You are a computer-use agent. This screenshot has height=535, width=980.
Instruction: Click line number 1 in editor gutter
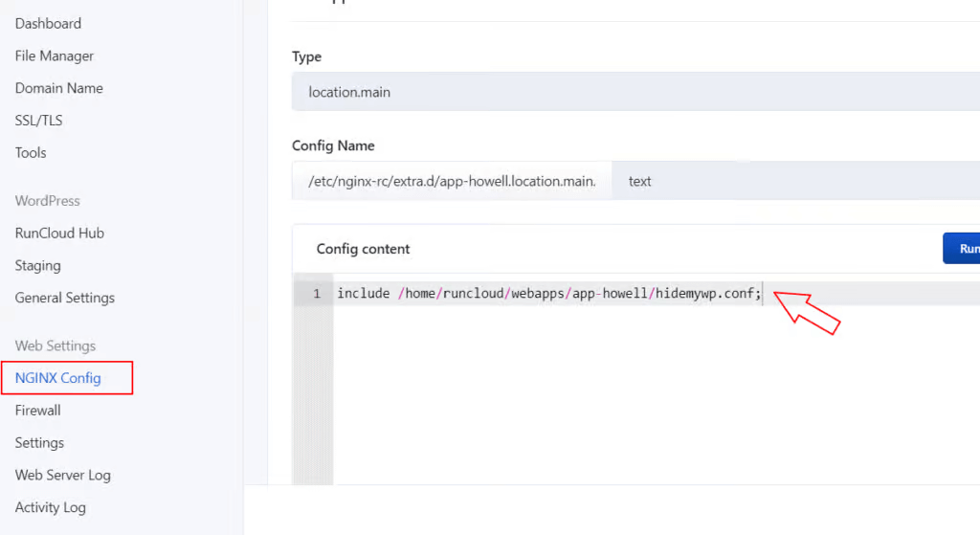(x=316, y=294)
